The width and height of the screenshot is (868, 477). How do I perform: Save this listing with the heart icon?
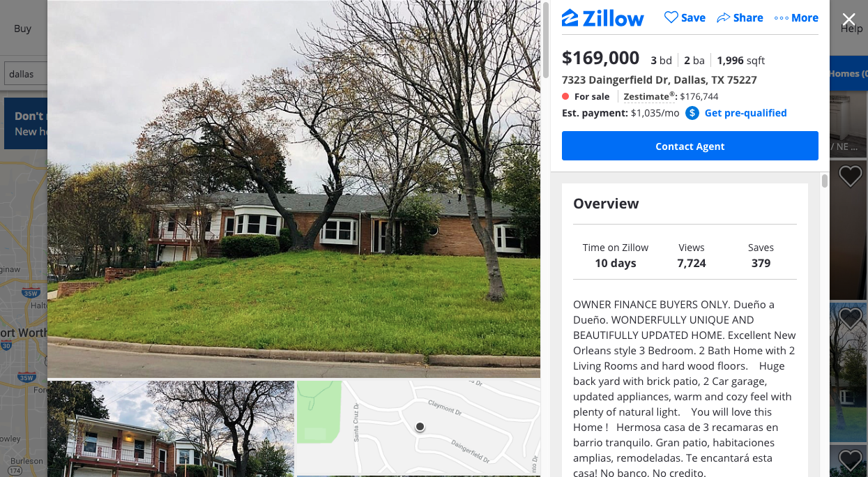(x=671, y=17)
